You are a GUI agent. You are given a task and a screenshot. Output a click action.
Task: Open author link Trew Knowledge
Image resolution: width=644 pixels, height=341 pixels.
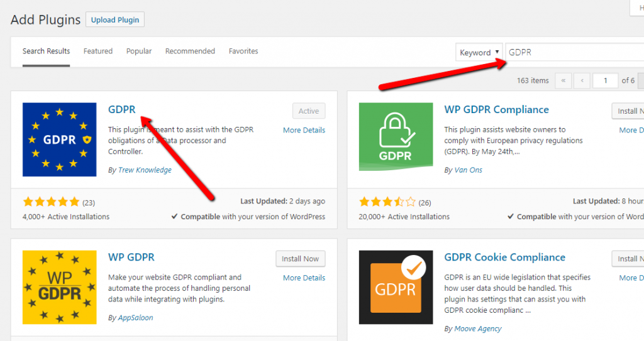[145, 170]
